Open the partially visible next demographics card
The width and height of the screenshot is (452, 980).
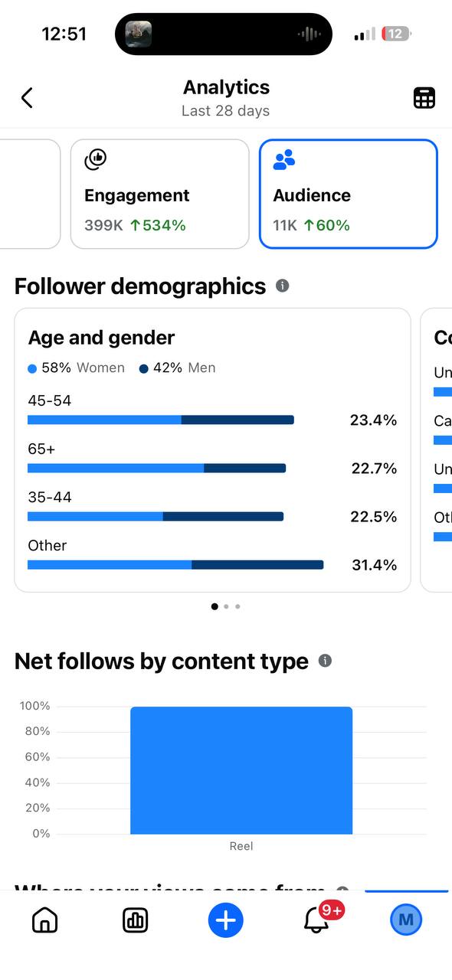point(437,450)
